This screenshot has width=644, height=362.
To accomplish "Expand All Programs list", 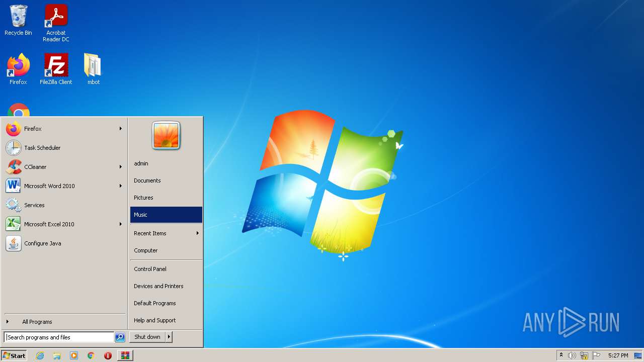I will 64,322.
